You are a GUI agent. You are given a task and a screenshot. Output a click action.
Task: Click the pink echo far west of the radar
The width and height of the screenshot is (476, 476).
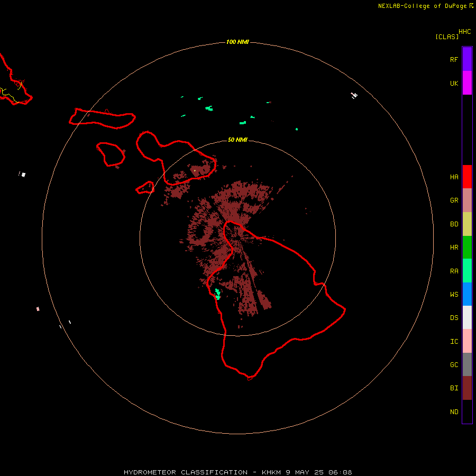[x=38, y=309]
